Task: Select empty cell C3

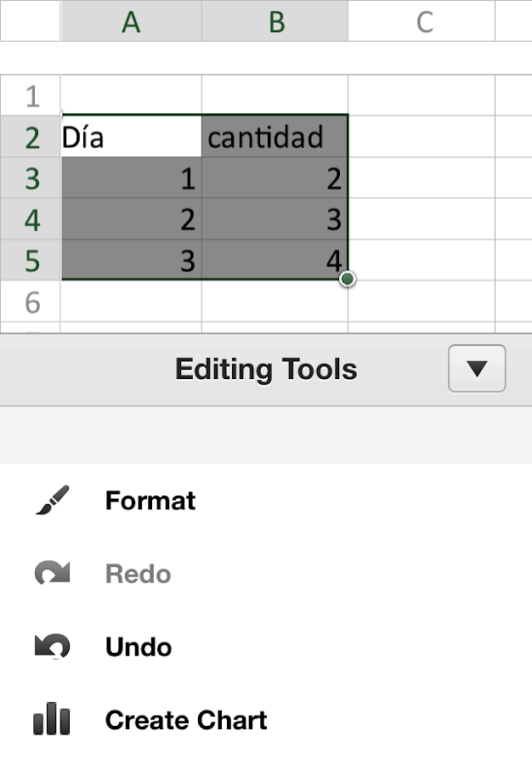Action: (x=422, y=178)
